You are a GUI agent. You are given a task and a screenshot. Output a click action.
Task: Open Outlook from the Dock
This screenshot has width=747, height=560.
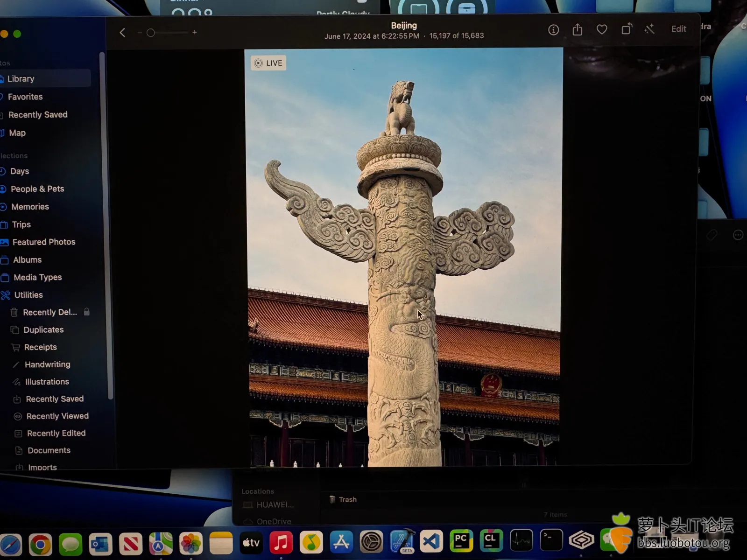[x=101, y=544]
